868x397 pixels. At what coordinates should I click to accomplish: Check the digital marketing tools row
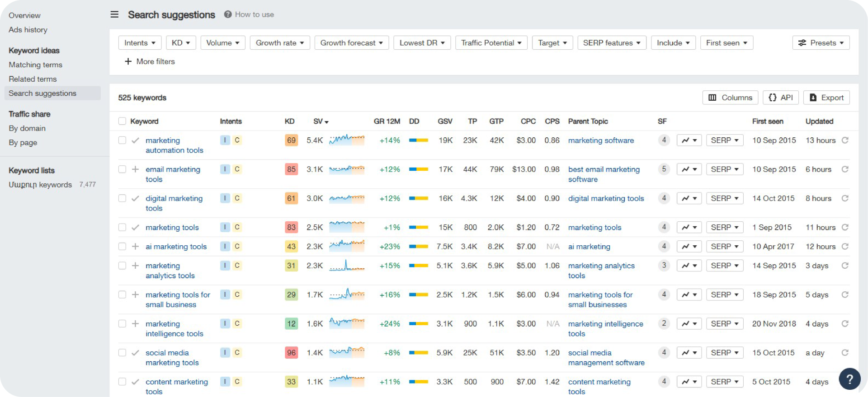(122, 198)
